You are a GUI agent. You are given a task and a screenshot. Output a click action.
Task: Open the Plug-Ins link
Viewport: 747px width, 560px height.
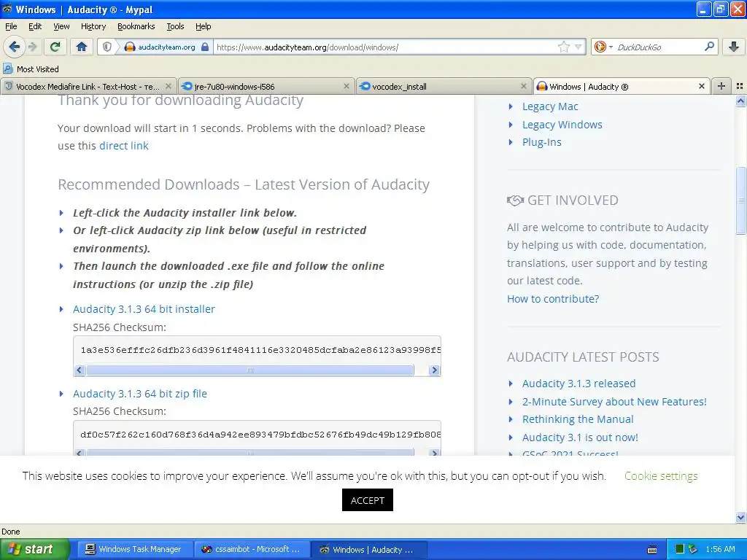point(542,142)
